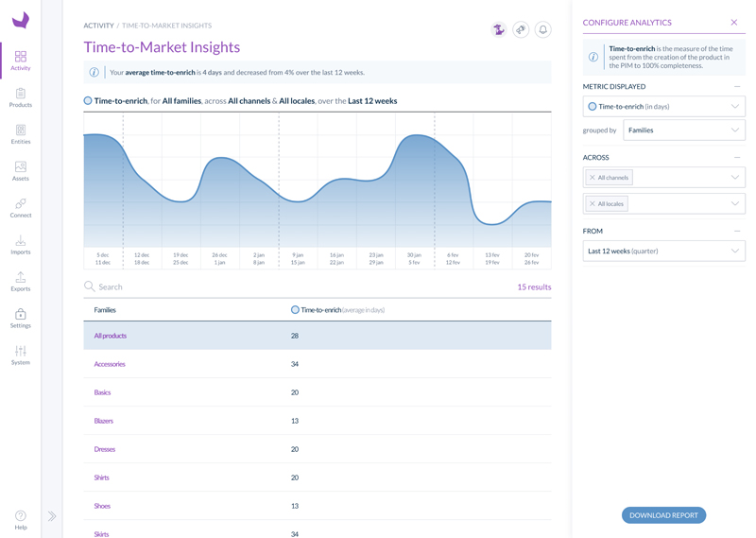Click the value 34 in Accessories row

coord(295,364)
